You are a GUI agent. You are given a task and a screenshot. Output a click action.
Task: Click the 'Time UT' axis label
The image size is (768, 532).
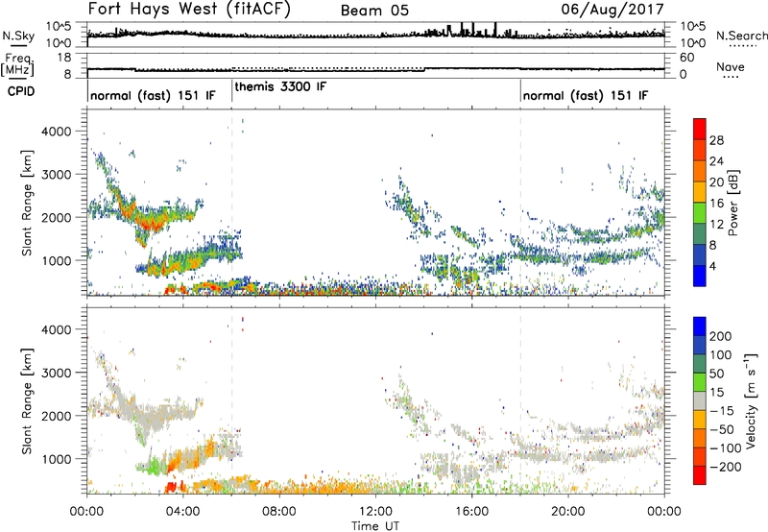(x=375, y=526)
